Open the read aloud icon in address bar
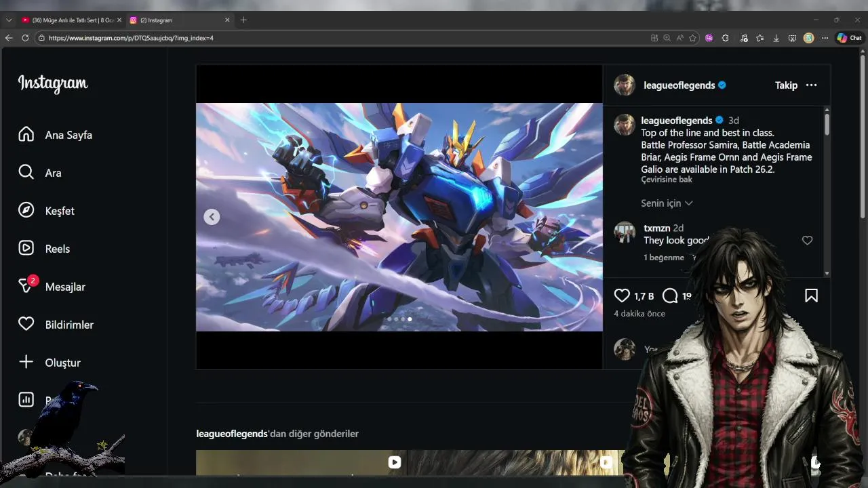The width and height of the screenshot is (868, 488). click(x=679, y=38)
